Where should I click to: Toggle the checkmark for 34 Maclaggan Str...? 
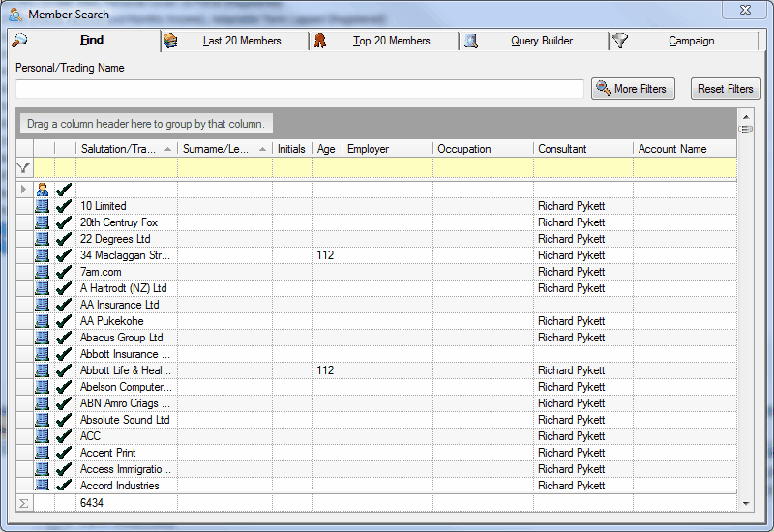click(x=64, y=255)
